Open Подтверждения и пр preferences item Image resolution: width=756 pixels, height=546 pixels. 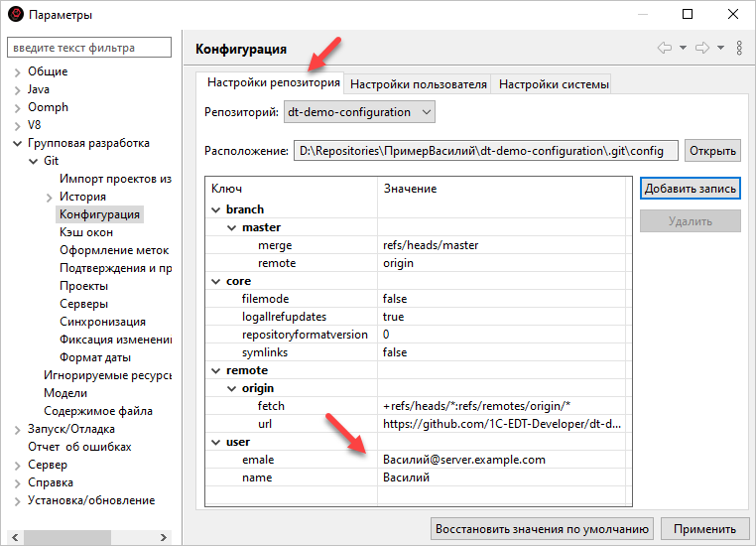tap(115, 268)
